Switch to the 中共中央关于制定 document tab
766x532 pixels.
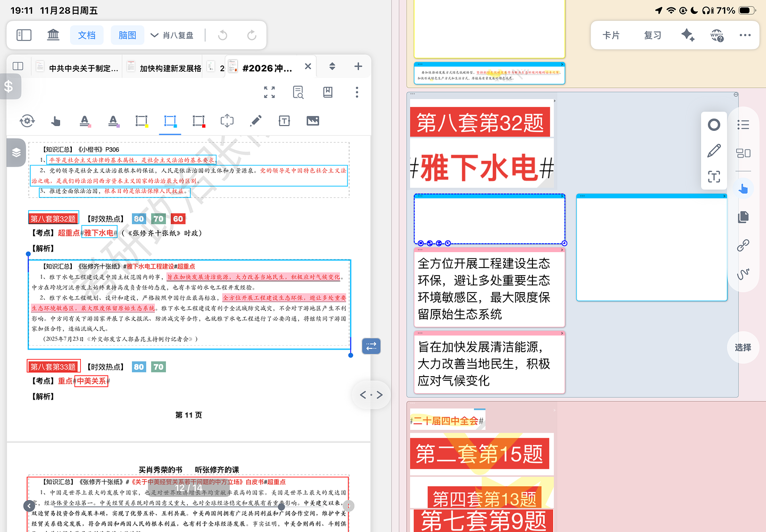(x=78, y=68)
